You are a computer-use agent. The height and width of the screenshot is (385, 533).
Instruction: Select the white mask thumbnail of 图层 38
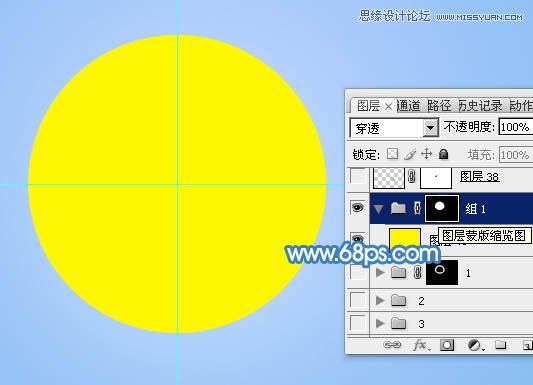(436, 177)
